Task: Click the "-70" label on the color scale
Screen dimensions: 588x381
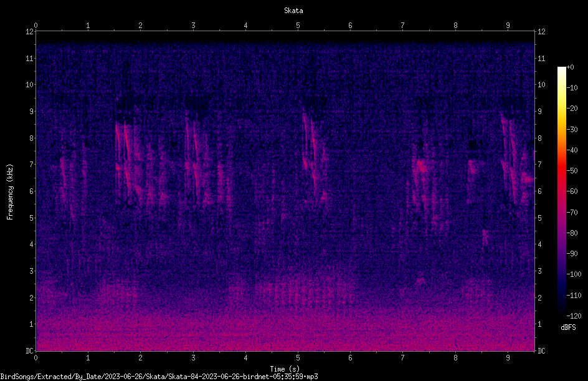Action: pos(572,213)
